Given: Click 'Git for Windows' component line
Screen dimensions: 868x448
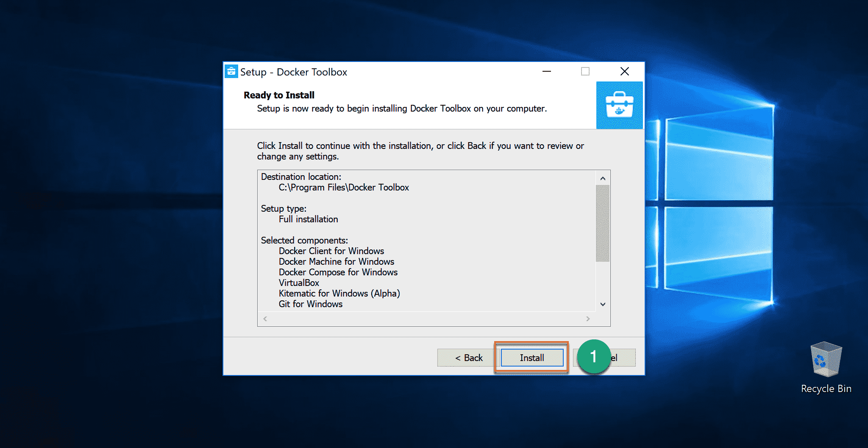Looking at the screenshot, I should point(311,304).
